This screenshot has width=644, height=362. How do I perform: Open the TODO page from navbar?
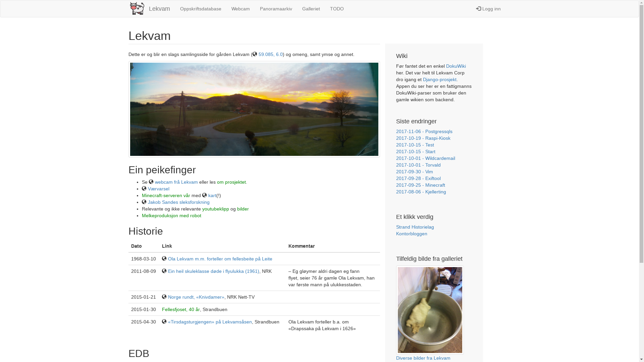[337, 9]
